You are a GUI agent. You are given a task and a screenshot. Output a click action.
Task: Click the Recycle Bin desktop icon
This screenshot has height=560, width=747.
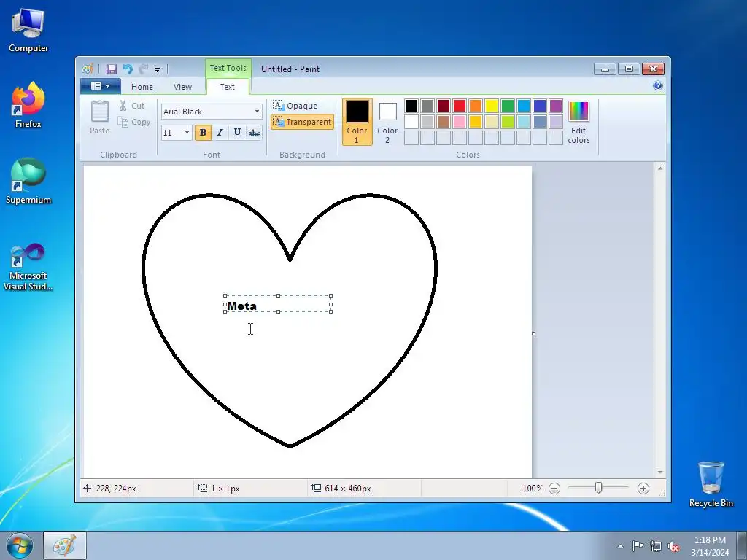[x=711, y=484]
